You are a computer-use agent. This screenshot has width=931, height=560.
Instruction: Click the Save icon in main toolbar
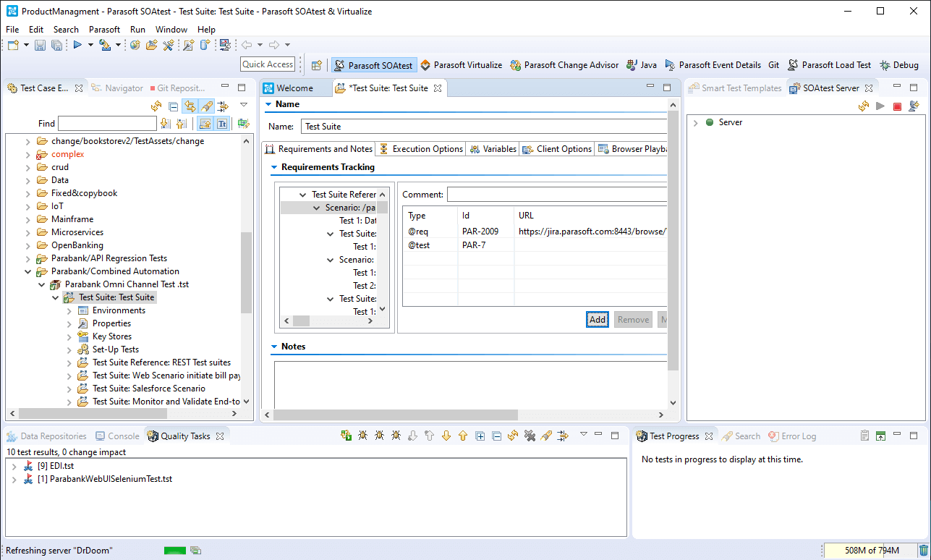pyautogui.click(x=40, y=45)
